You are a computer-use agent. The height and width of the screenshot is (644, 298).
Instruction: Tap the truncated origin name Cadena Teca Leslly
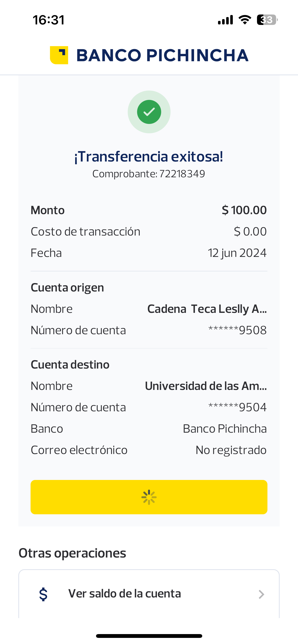[x=207, y=309]
